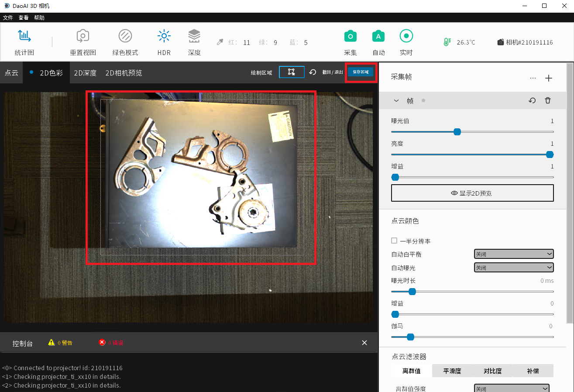Activate the 绘制区域 draw region tool icon
Image resolution: width=574 pixels, height=392 pixels.
(x=292, y=72)
